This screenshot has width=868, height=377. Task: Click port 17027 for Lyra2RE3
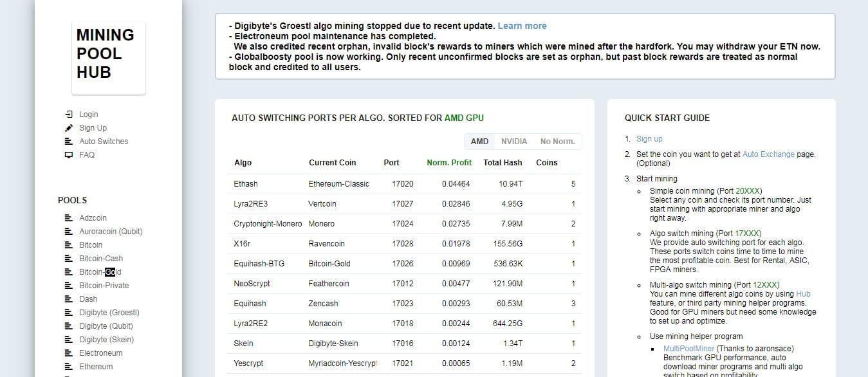tap(403, 204)
